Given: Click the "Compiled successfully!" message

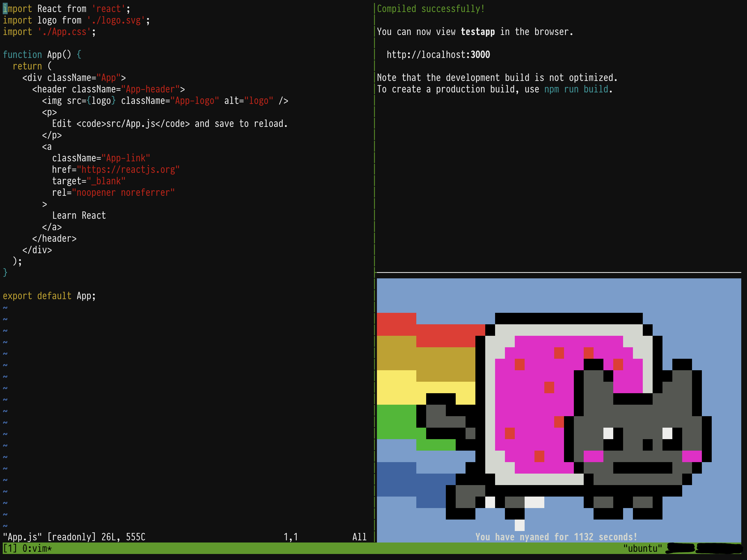Looking at the screenshot, I should coord(431,9).
